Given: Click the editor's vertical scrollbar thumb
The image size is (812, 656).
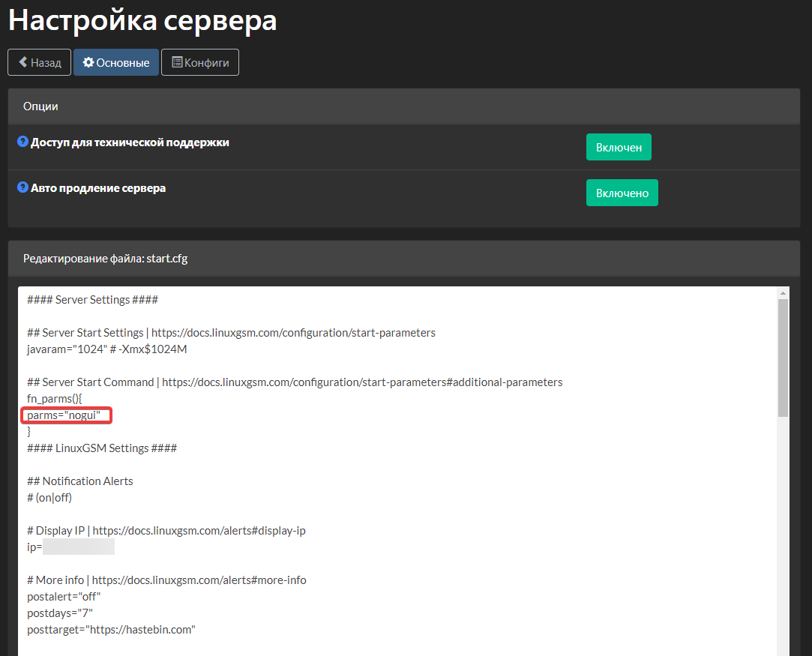Looking at the screenshot, I should 783,358.
